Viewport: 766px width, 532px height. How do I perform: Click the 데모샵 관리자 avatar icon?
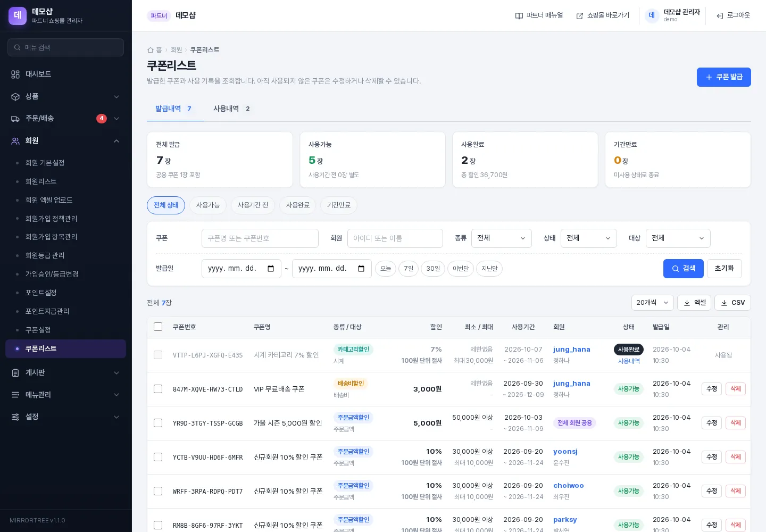coord(652,16)
